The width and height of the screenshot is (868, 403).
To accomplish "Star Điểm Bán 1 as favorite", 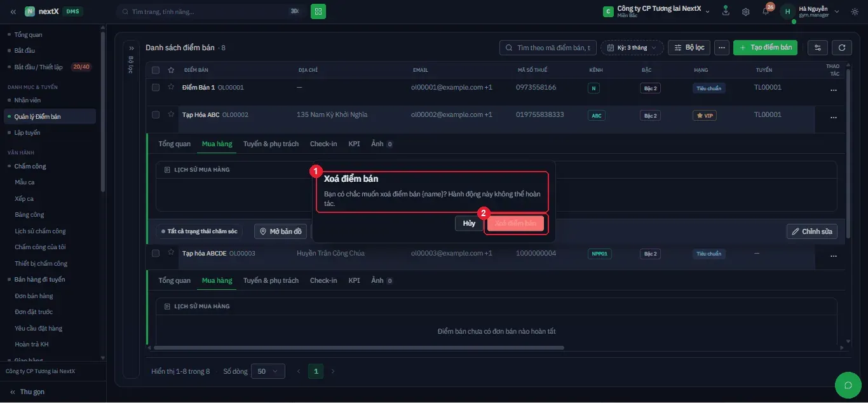I will [x=171, y=87].
